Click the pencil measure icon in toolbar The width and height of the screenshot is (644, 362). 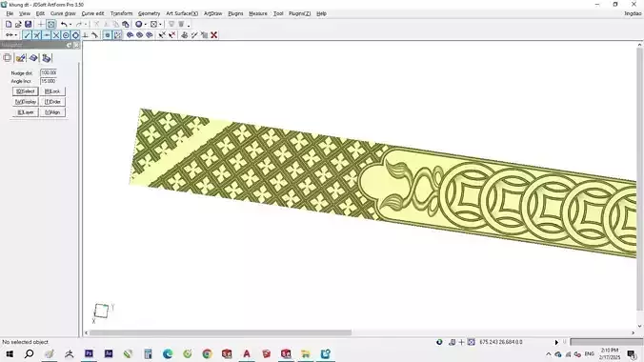pyautogui.click(x=194, y=35)
